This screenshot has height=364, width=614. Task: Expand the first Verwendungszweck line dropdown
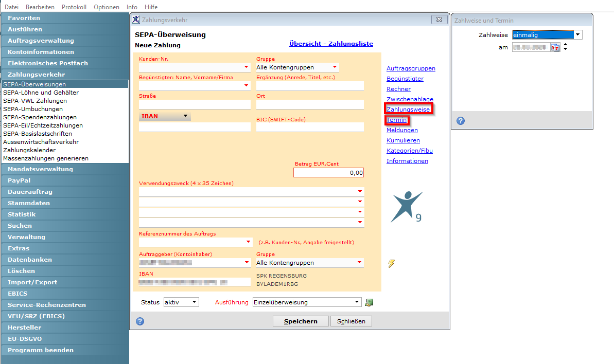[360, 191]
